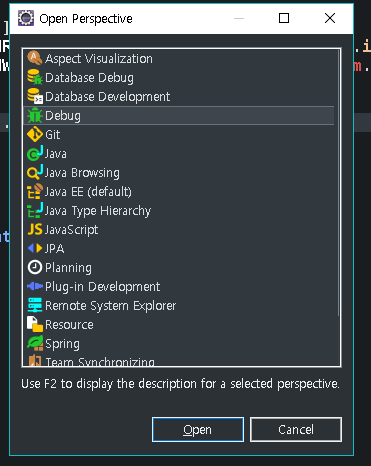Viewport: 371px width, 466px height.
Task: Click the yellow JS JavaScript icon
Action: coord(35,229)
